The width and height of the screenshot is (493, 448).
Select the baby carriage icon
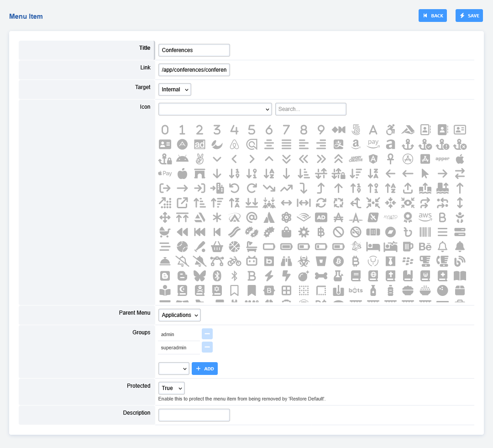(x=165, y=232)
